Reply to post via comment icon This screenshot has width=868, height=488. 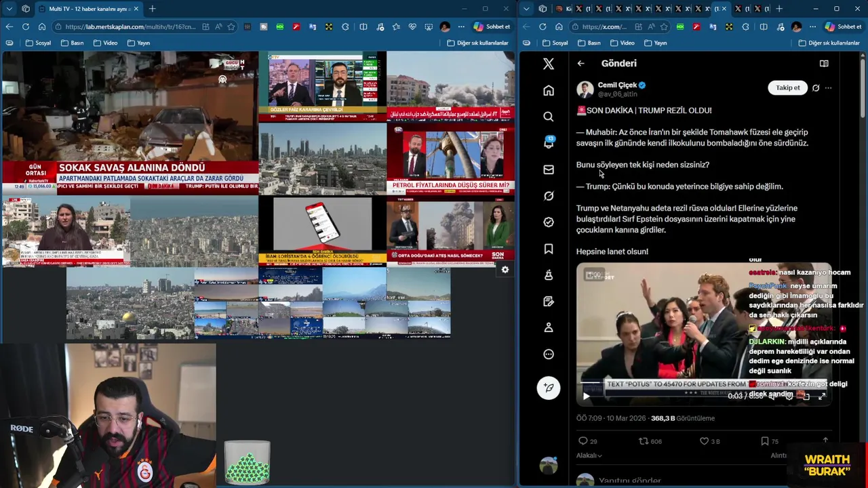[x=583, y=441]
